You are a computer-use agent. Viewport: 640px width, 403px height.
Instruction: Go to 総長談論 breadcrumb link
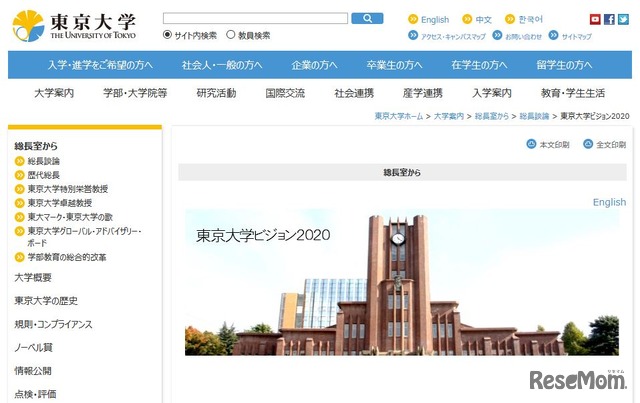(x=534, y=116)
